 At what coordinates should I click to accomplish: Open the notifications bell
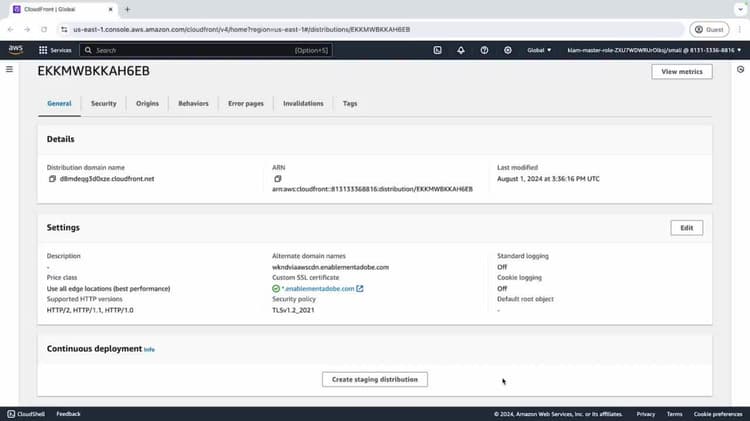[461, 50]
